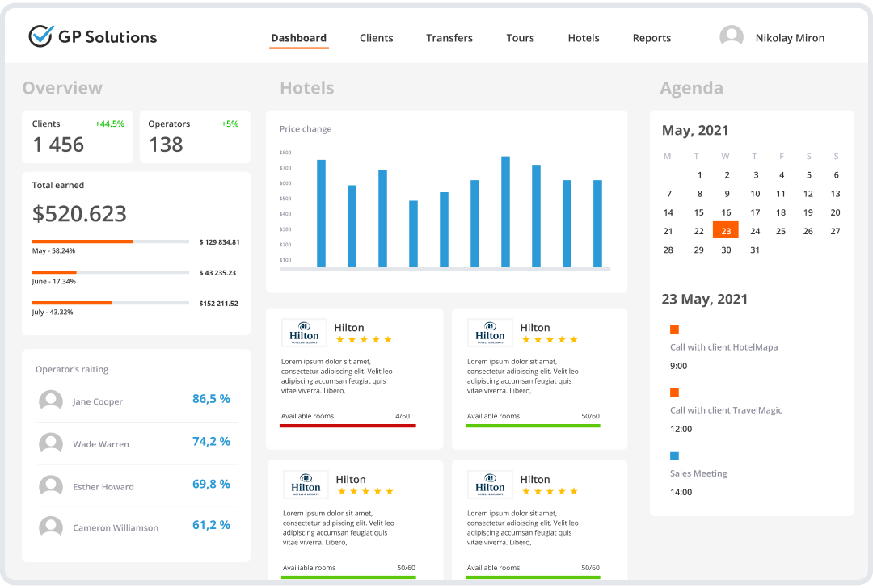The width and height of the screenshot is (873, 588).
Task: Click the tallest bar in Price change chart
Action: pyautogui.click(x=505, y=212)
